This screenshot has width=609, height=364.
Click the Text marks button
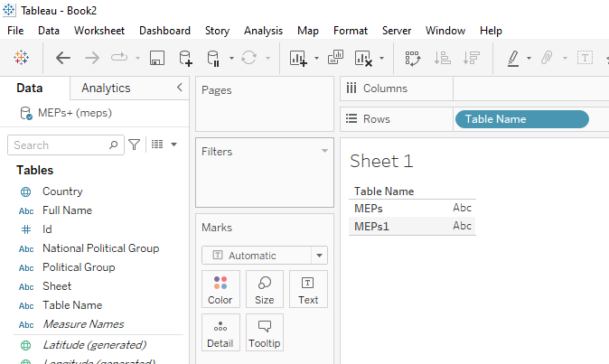[308, 290]
